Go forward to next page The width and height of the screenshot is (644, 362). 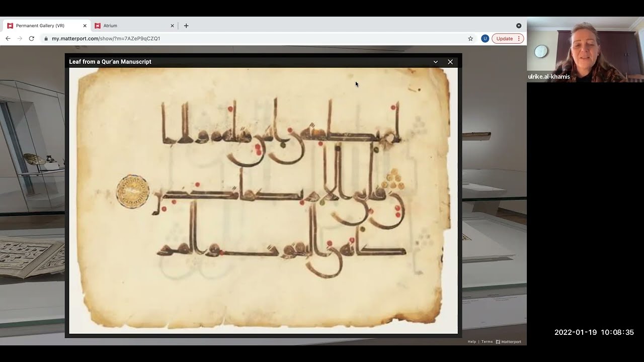20,39
